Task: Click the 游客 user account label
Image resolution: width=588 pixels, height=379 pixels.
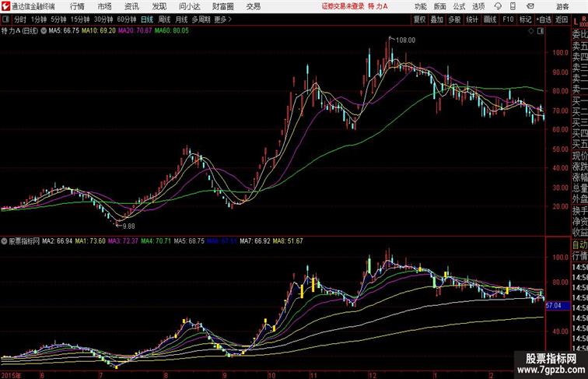Action: pyautogui.click(x=562, y=6)
